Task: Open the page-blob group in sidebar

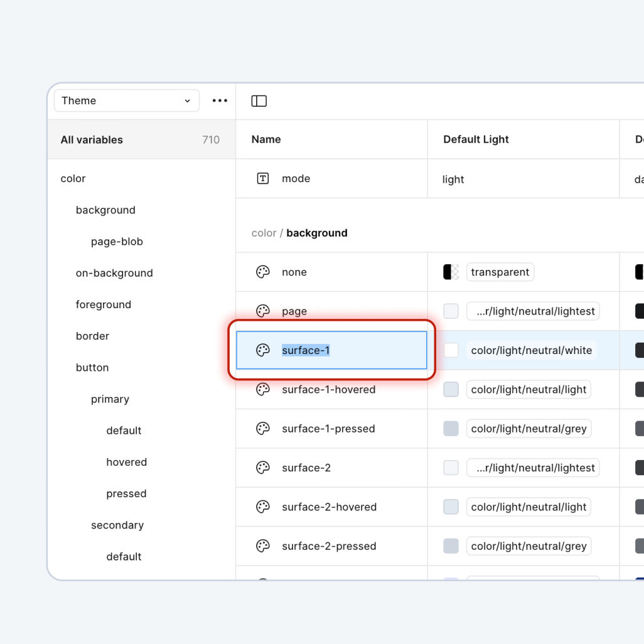Action: 117,242
